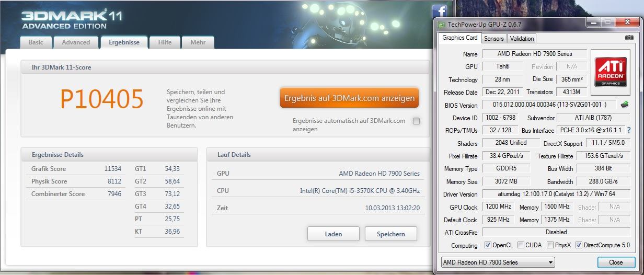The image size is (644, 275).
Task: Click the P10405 score text
Action: [102, 99]
